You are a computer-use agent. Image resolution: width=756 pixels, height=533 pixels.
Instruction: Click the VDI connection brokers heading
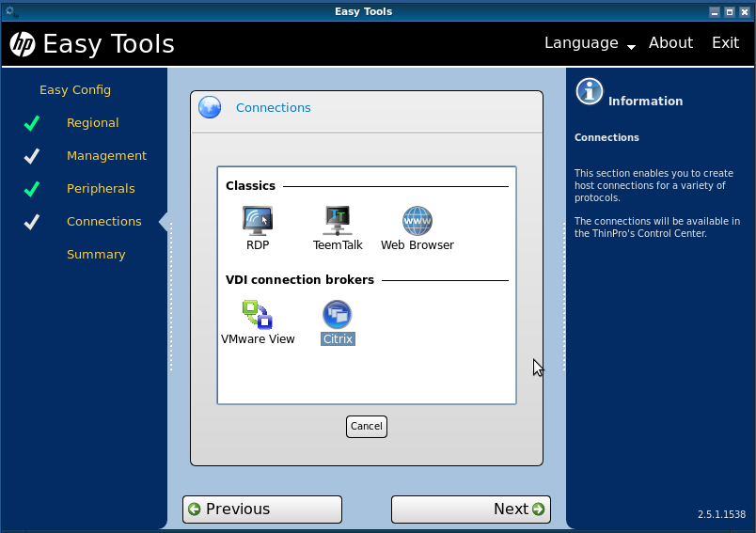(300, 279)
